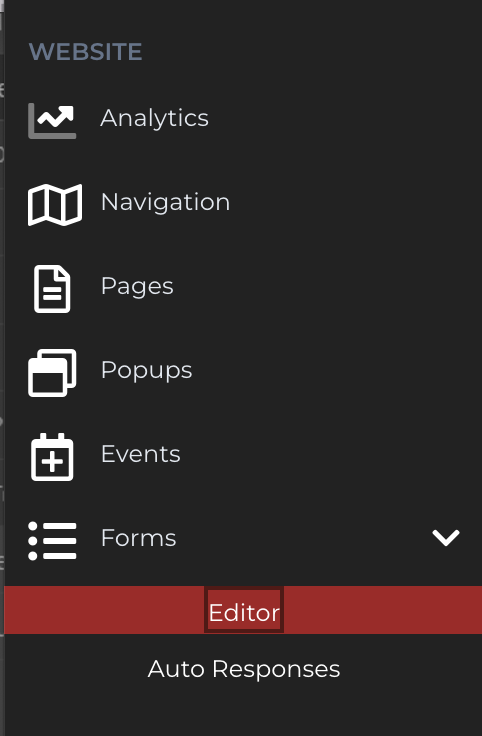Select the Editor submenu item
Viewport: 482px width, 736px height.
[244, 612]
